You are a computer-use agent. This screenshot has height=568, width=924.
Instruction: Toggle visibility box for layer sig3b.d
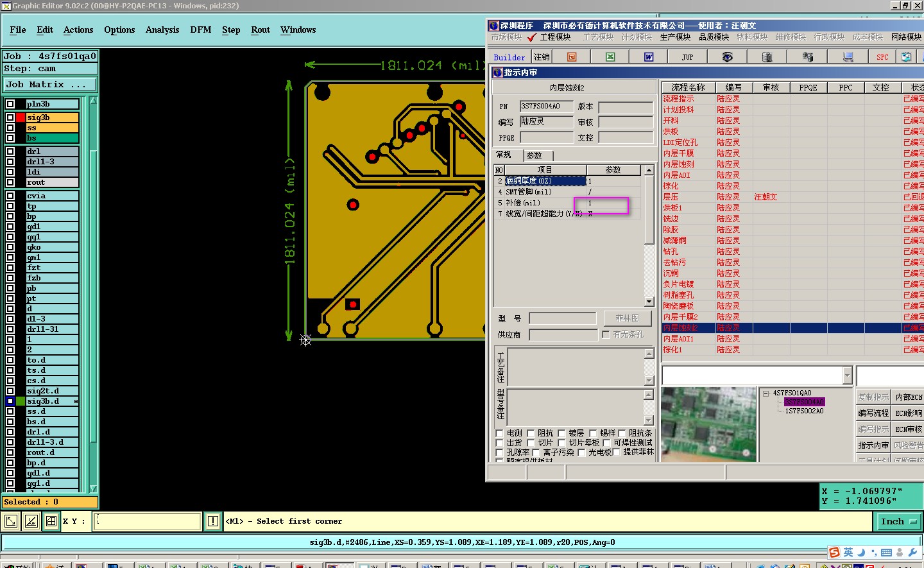pos(10,401)
